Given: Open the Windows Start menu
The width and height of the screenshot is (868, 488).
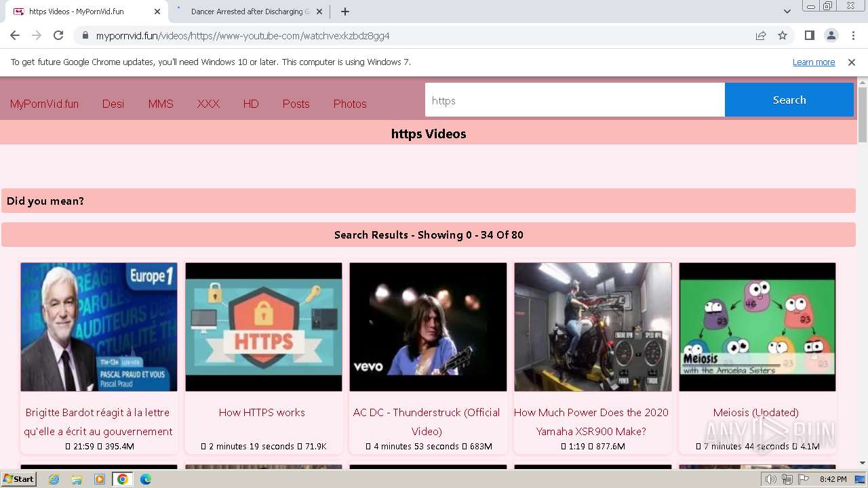Looking at the screenshot, I should click(18, 479).
